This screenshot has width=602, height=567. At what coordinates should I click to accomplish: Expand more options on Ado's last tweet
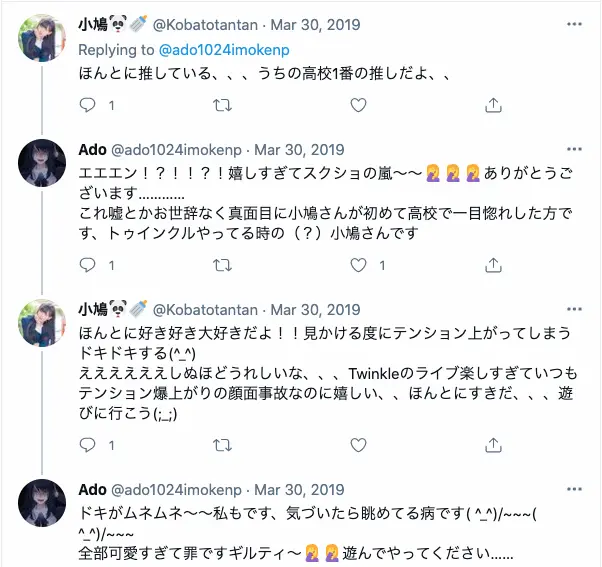pos(570,490)
